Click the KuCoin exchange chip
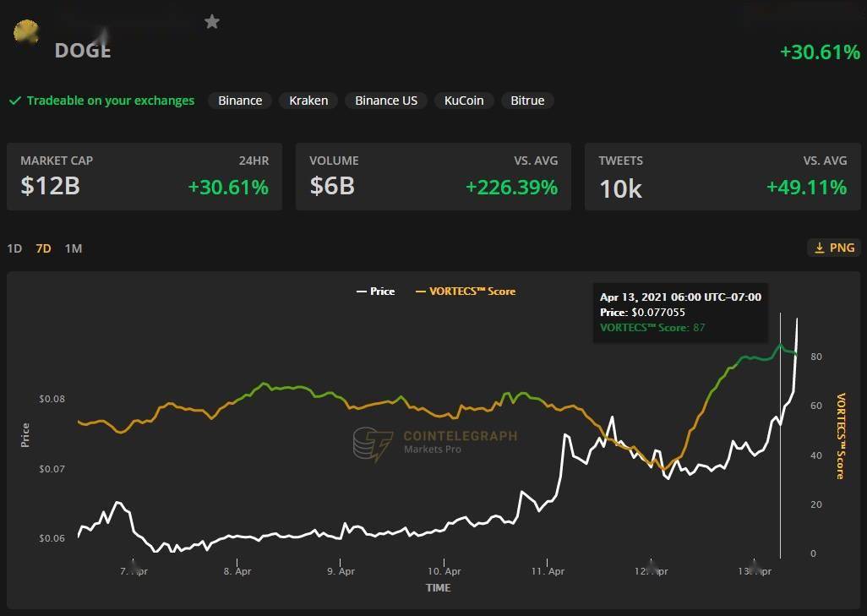This screenshot has height=616, width=867. (x=464, y=101)
